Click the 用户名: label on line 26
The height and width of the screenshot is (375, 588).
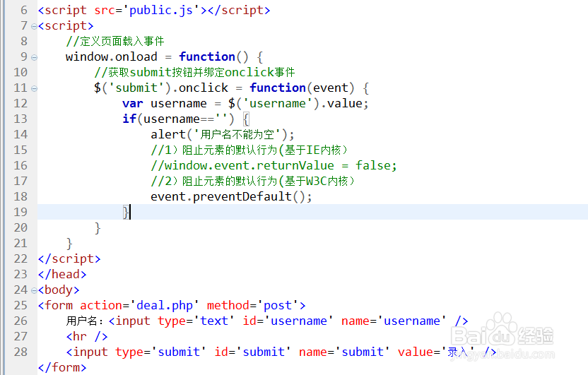(x=84, y=321)
